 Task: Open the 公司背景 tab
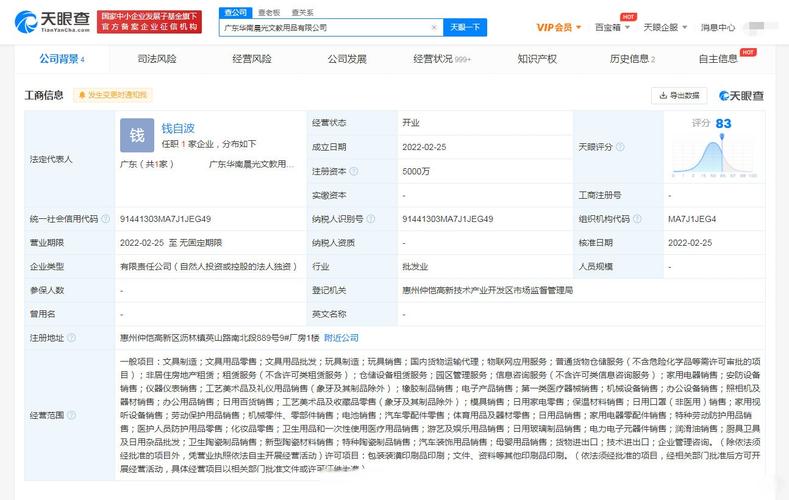pos(61,59)
